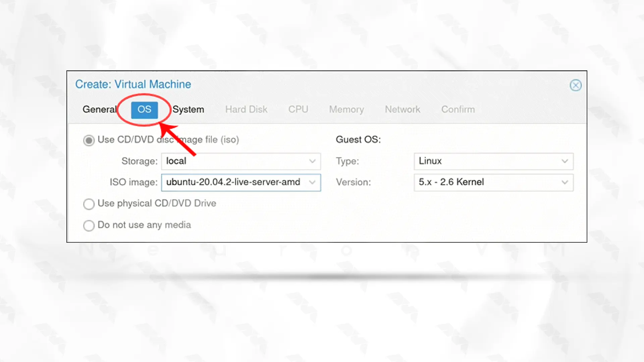
Task: Click the Storage: label
Action: pos(139,161)
